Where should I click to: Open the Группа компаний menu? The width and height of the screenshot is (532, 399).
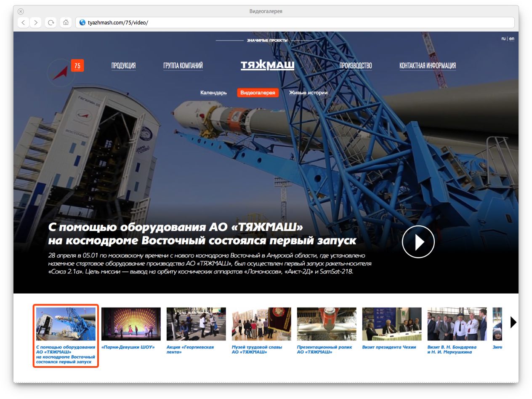(183, 66)
